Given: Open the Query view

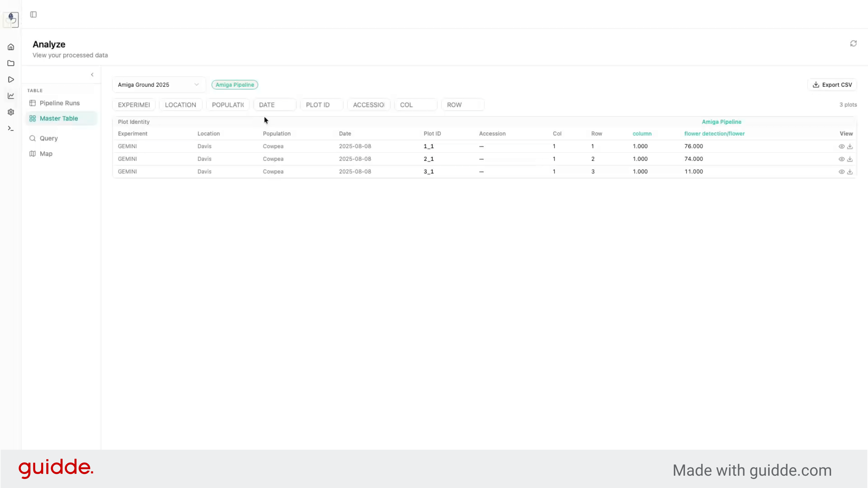Looking at the screenshot, I should (61, 138).
